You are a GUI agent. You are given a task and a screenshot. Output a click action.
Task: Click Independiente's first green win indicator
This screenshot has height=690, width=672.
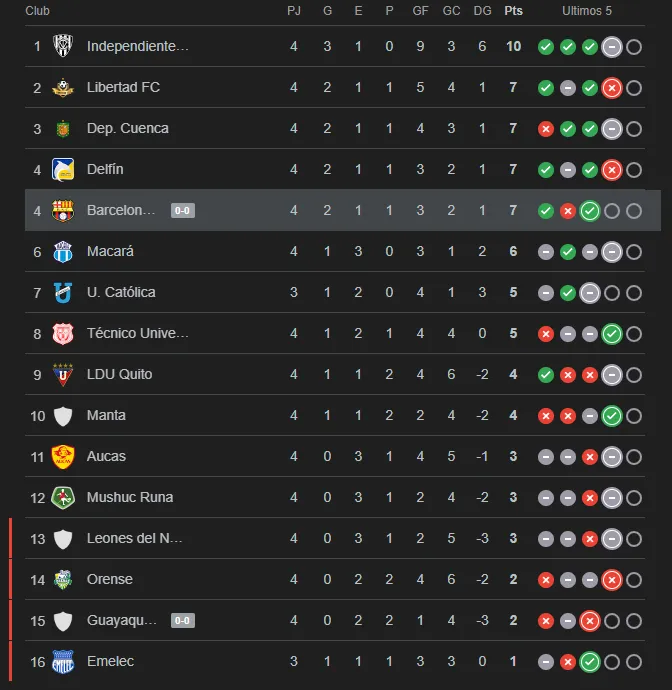(546, 46)
